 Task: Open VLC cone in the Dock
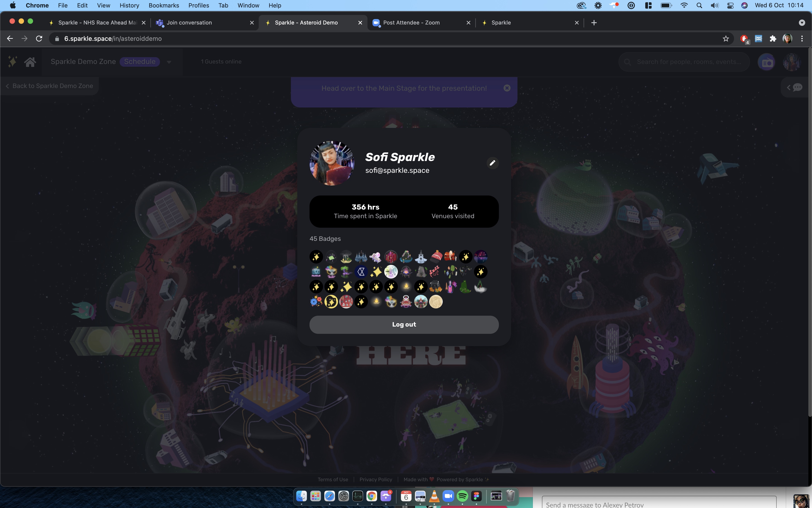click(x=434, y=496)
